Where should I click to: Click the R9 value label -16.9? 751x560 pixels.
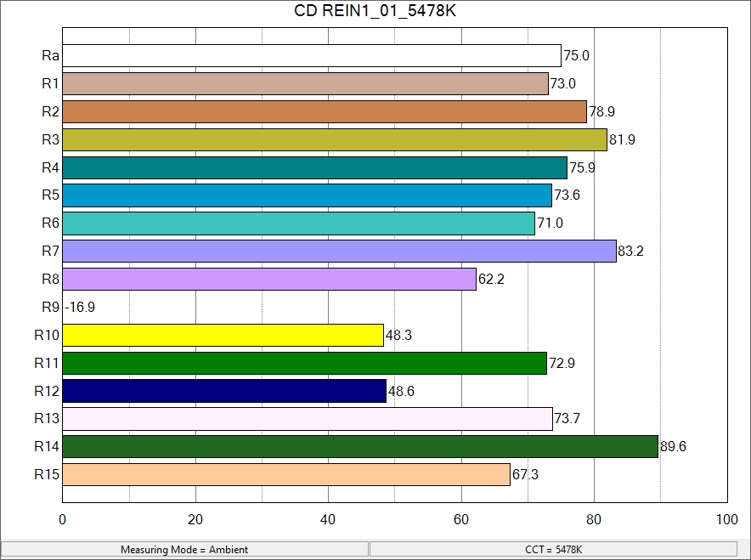click(80, 308)
